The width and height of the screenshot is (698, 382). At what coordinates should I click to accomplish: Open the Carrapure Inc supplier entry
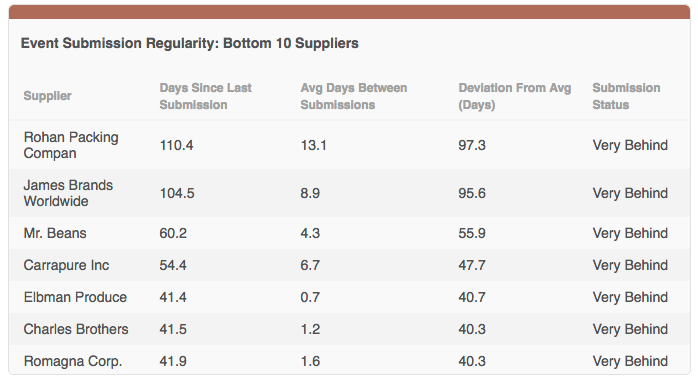coord(66,265)
